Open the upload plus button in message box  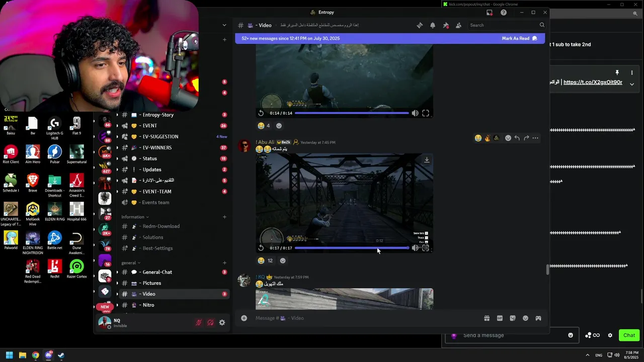pyautogui.click(x=244, y=318)
